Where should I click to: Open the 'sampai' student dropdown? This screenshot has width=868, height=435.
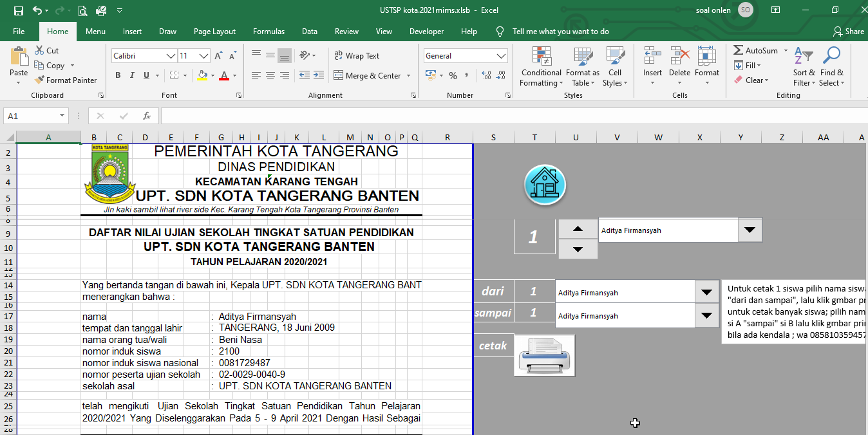pyautogui.click(x=707, y=315)
